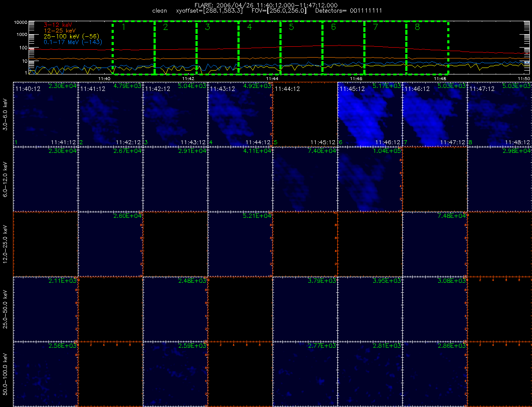Click the 11:40:12 start time label
This screenshot has height=407, width=532.
27,89
